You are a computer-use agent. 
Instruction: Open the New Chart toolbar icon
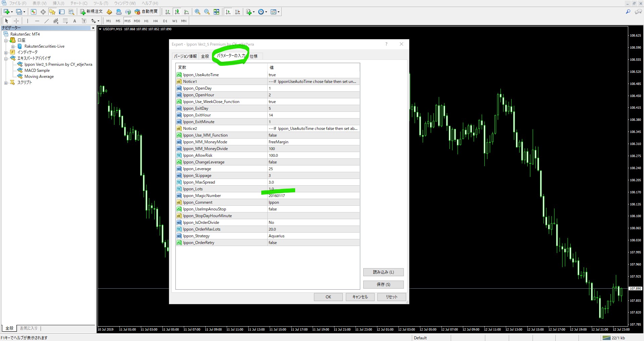[6, 12]
